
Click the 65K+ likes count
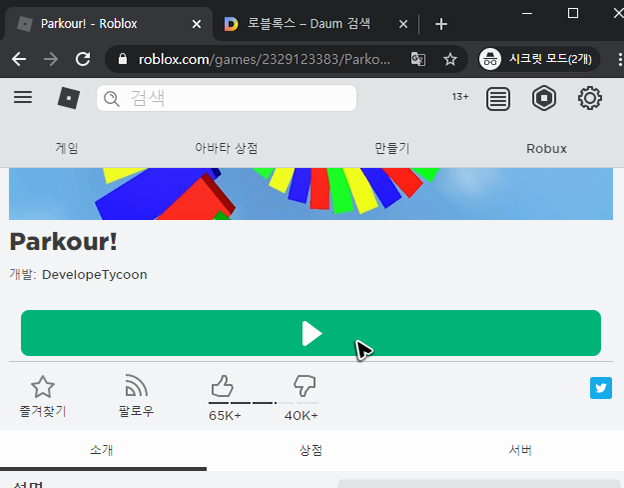[225, 416]
